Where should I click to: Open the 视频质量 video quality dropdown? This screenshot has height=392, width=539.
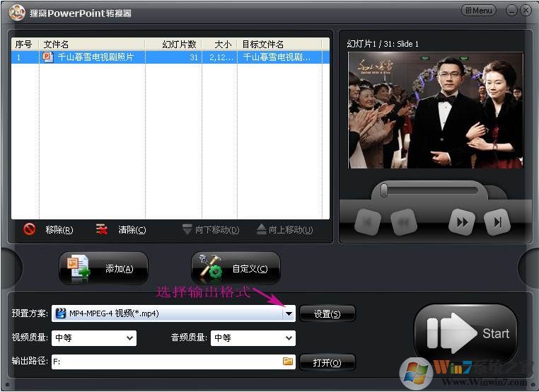tap(129, 338)
